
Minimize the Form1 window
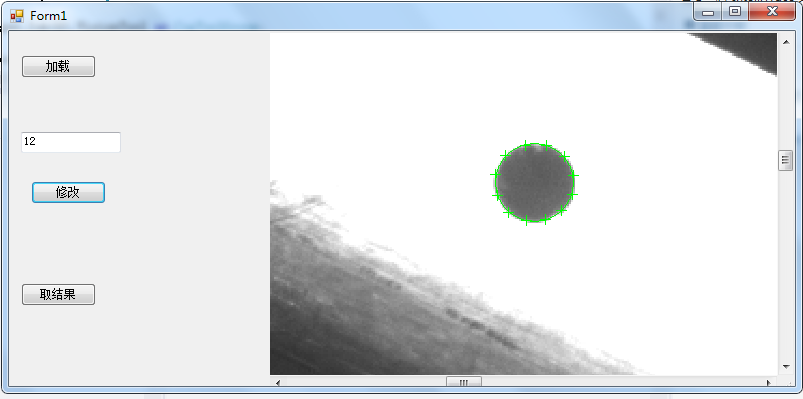tap(708, 11)
